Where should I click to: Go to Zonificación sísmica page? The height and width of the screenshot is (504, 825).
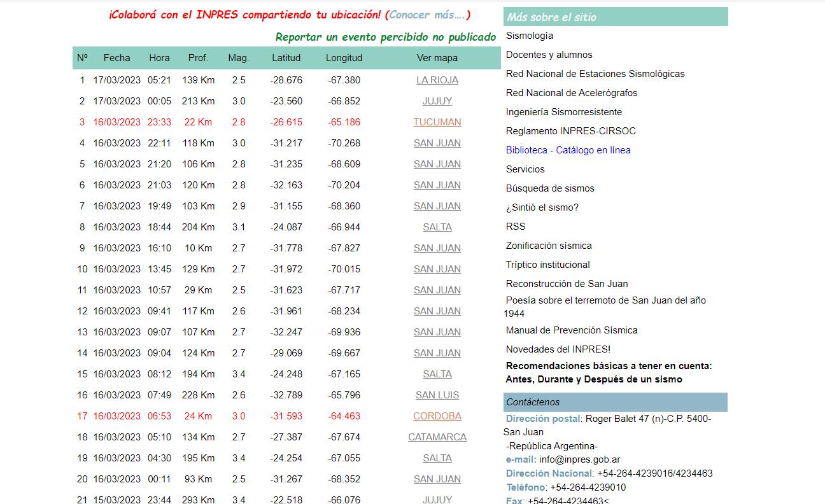pyautogui.click(x=548, y=246)
